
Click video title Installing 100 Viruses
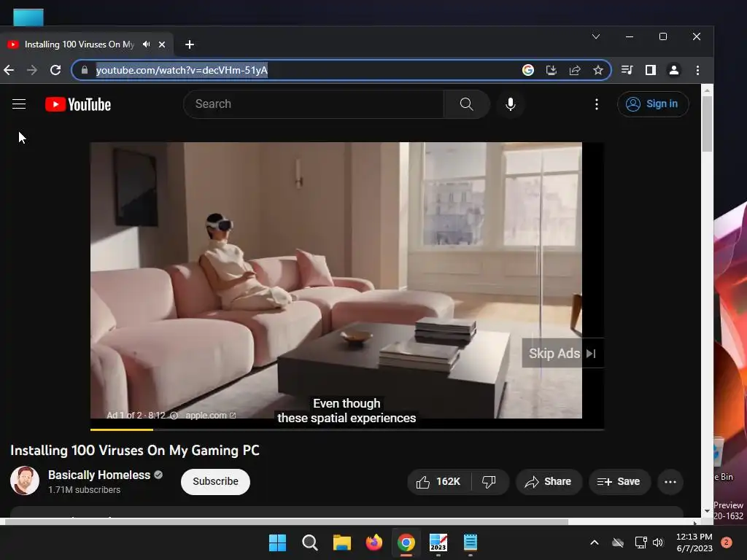(135, 451)
